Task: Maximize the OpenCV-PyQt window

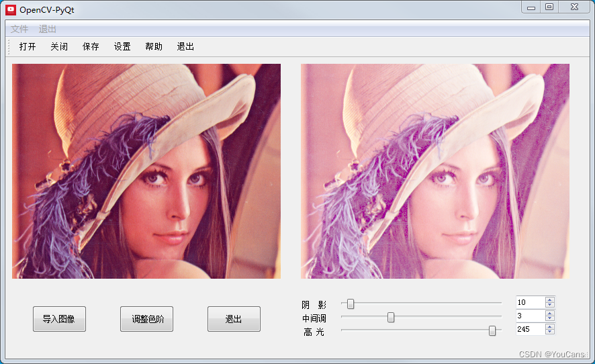Action: coord(549,7)
